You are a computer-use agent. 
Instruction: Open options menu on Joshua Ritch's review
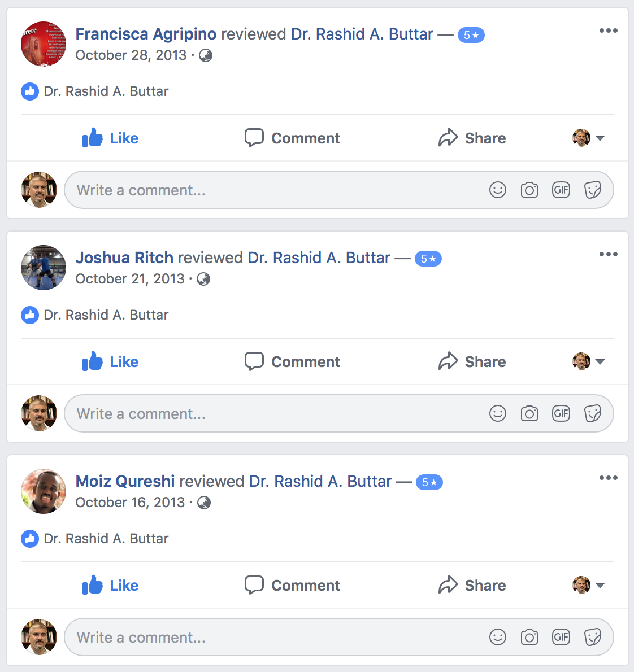click(608, 254)
